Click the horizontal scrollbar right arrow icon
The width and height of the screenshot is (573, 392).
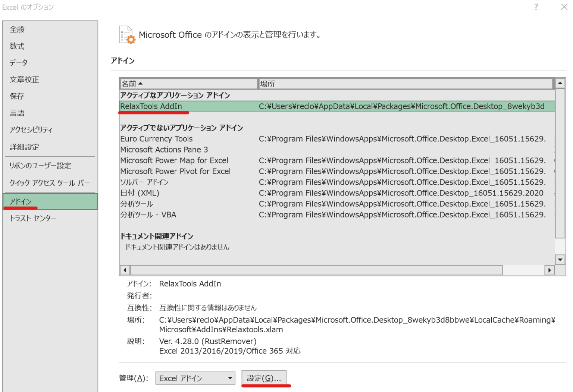(x=550, y=270)
